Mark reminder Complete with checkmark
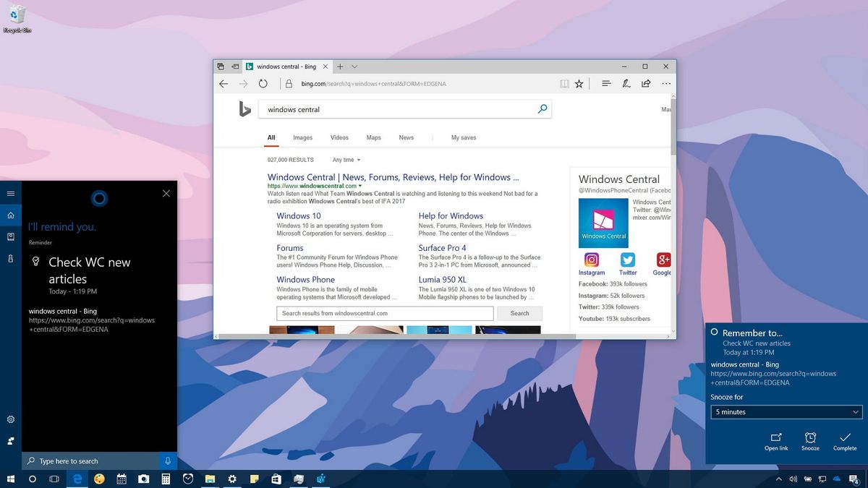Viewport: 868px width, 488px height. tap(845, 442)
